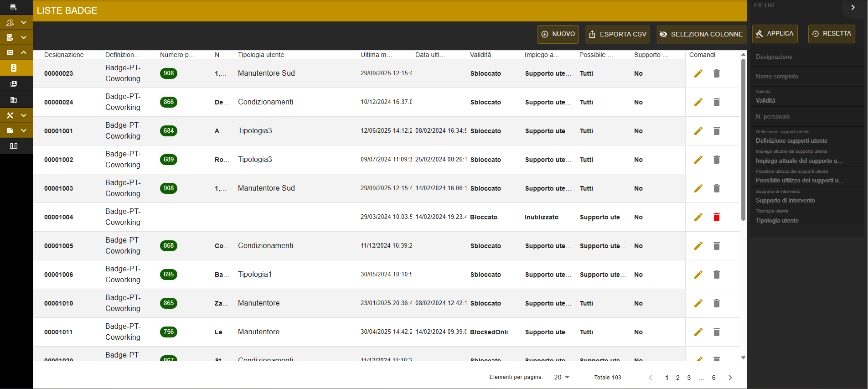This screenshot has height=389, width=868.
Task: Click the NUOVO button
Action: pos(558,34)
